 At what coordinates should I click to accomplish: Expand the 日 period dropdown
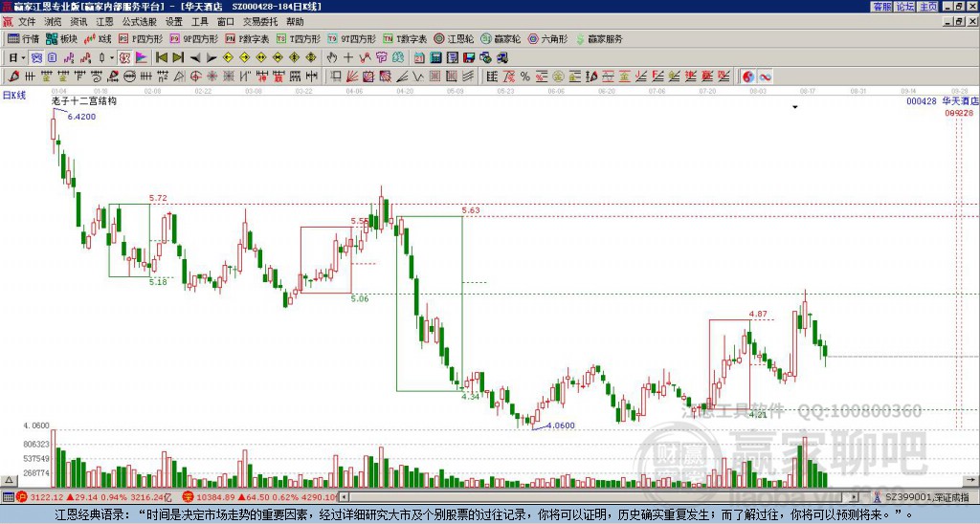[23, 58]
